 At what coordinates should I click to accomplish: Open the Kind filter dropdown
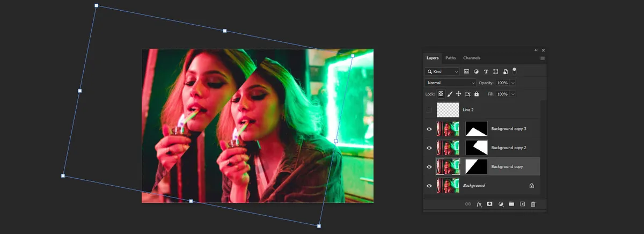coord(442,71)
